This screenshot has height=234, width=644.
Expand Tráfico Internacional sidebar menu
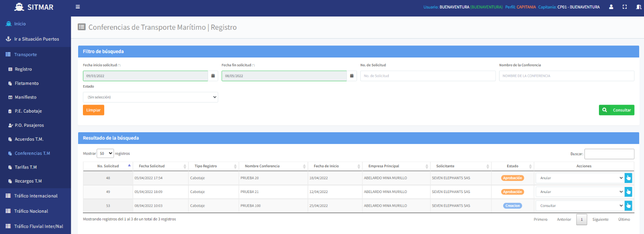click(35, 196)
